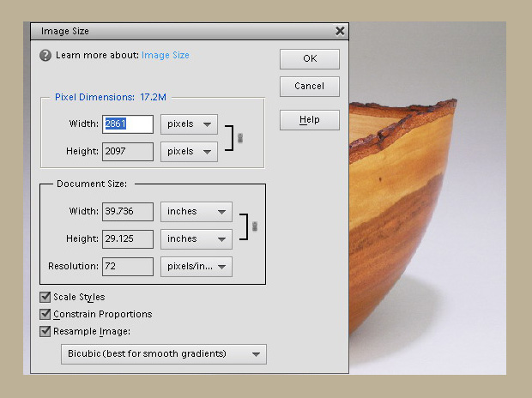Open the Bicubic resample method dropdown
The width and height of the screenshot is (532, 398).
point(163,354)
